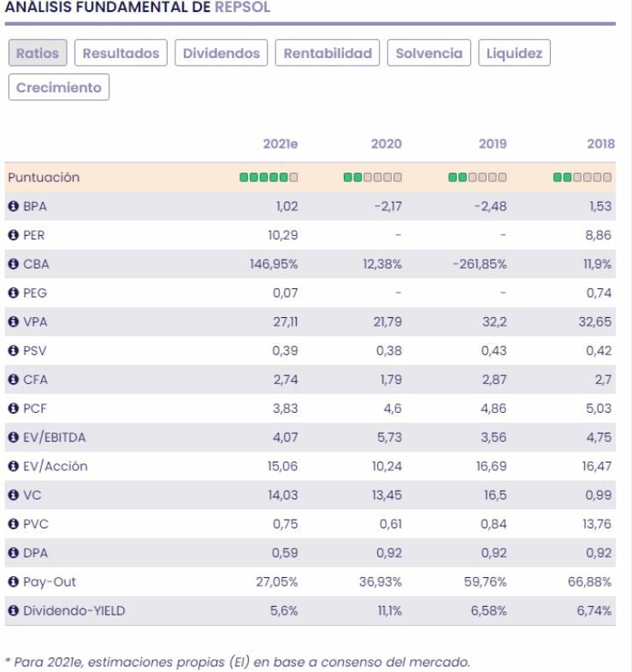Viewport: 632px width, 672px height.
Task: Select the Ratios tab
Action: [x=38, y=53]
